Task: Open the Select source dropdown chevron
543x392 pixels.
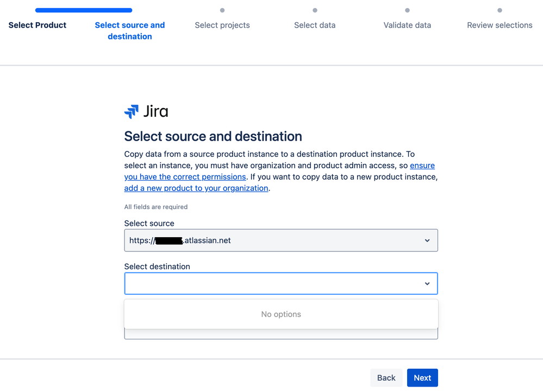Action: [x=427, y=241]
